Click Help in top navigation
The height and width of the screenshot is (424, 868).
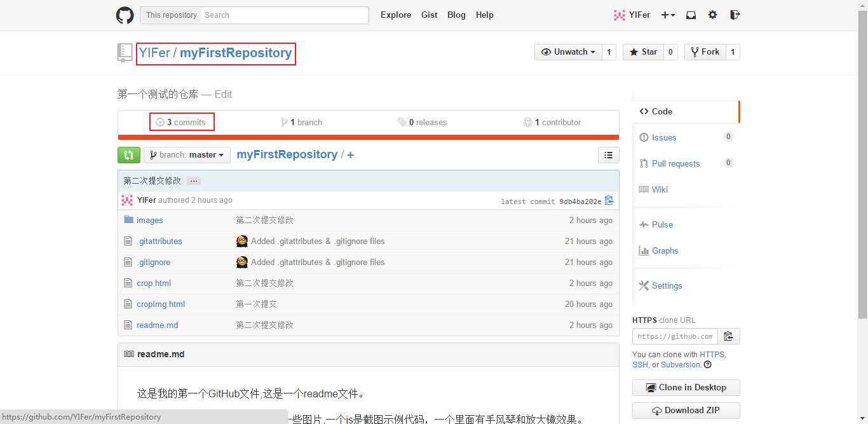(485, 15)
